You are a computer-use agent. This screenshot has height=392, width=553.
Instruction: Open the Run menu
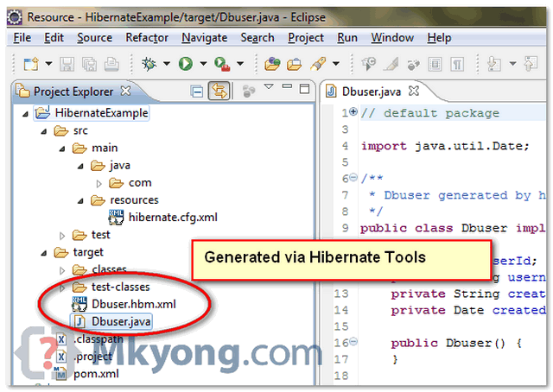coord(347,37)
